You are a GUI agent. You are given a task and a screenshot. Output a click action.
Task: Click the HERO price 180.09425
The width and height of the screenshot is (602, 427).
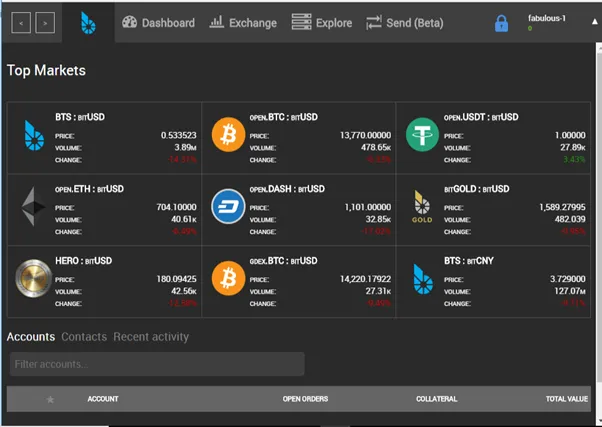pyautogui.click(x=176, y=279)
